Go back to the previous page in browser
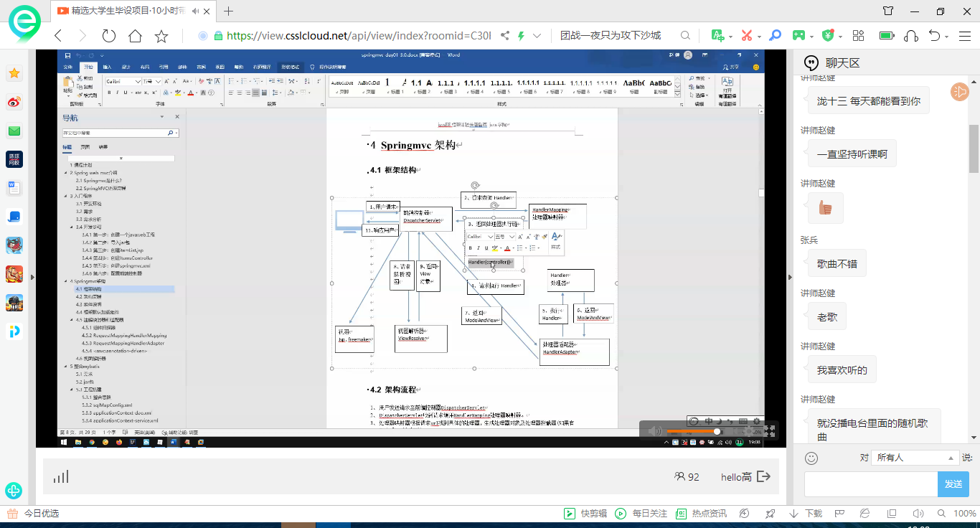This screenshot has width=980, height=528. [x=59, y=36]
